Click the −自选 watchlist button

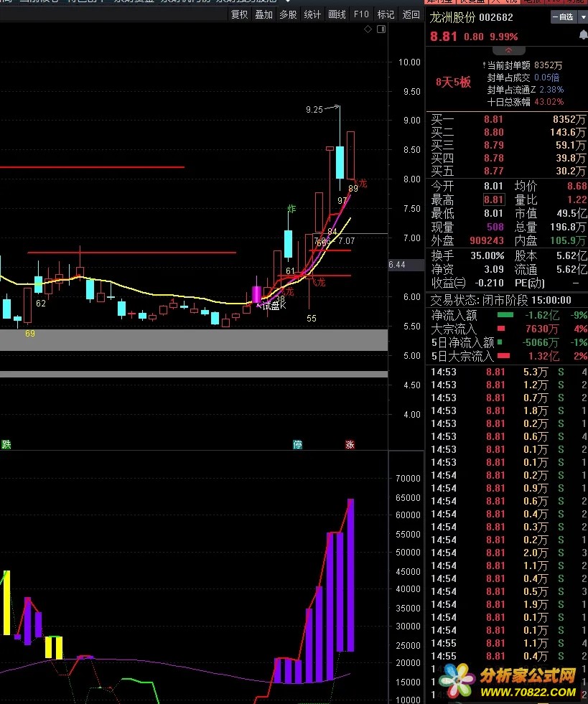coord(564,17)
